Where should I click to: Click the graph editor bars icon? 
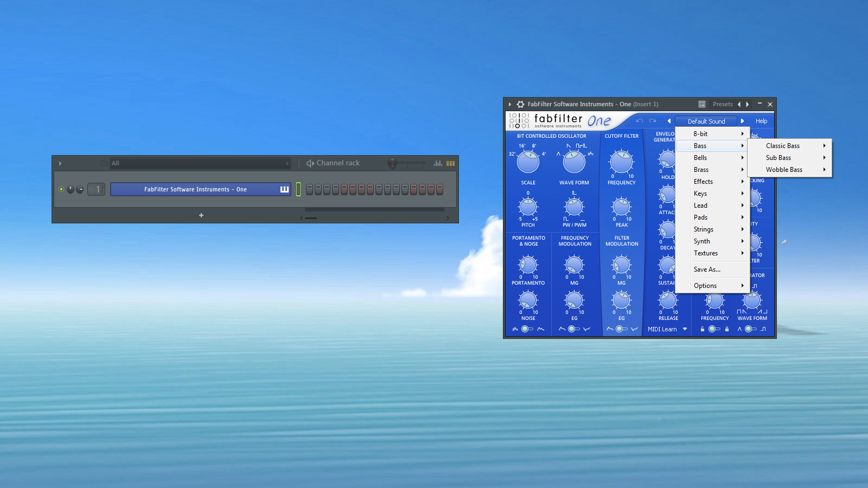click(438, 163)
